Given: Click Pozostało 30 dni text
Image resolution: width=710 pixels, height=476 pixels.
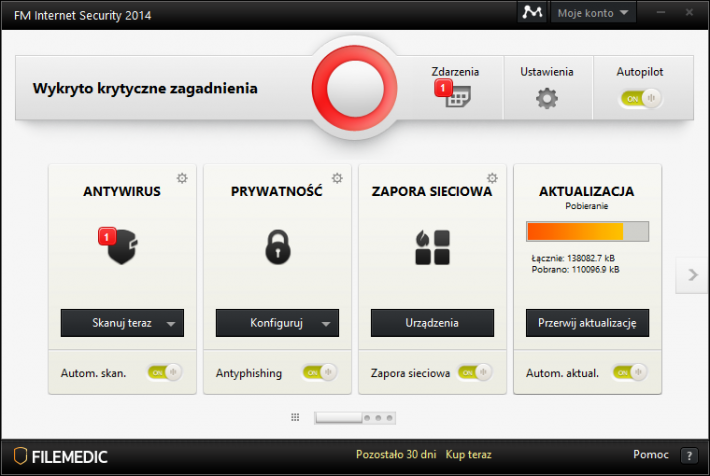Looking at the screenshot, I should click(396, 454).
